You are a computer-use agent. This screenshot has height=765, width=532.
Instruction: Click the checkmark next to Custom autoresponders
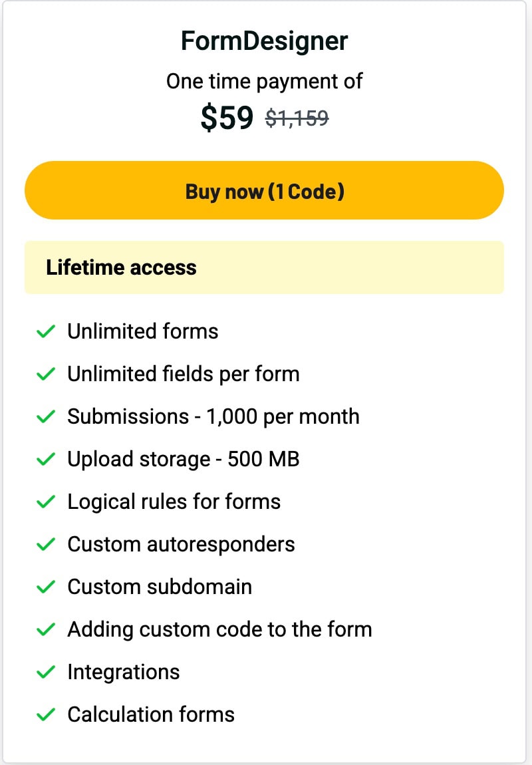(x=45, y=544)
